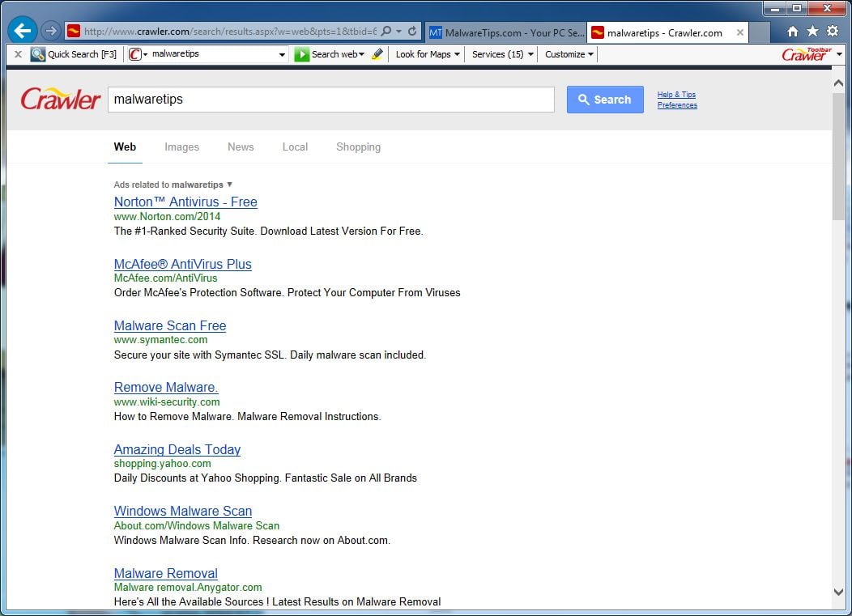Image resolution: width=852 pixels, height=616 pixels.
Task: Open the Preferences link
Action: coord(677,105)
